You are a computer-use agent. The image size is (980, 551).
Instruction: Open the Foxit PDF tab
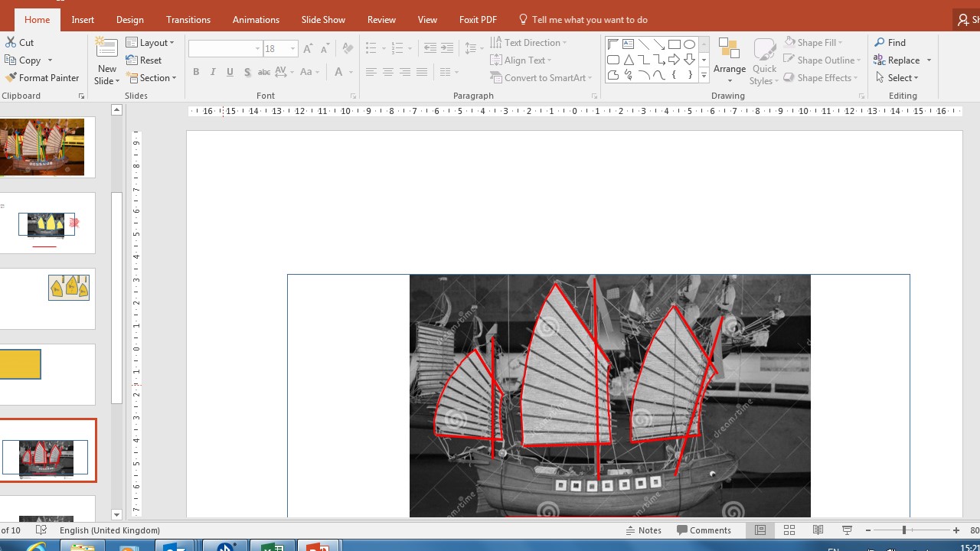coord(478,19)
